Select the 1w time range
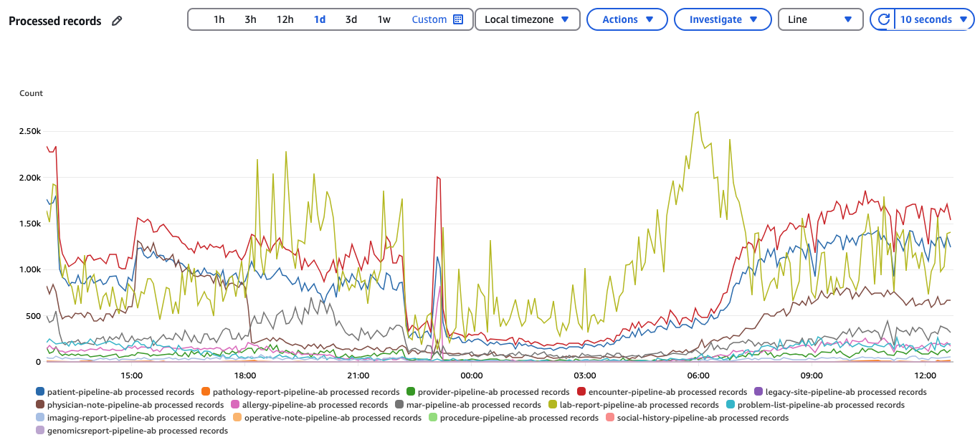 (384, 19)
